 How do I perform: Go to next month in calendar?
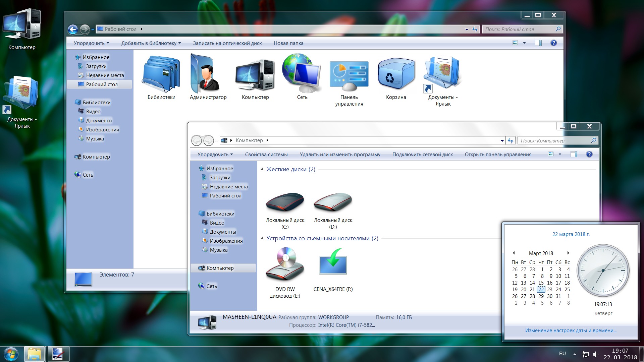[568, 253]
